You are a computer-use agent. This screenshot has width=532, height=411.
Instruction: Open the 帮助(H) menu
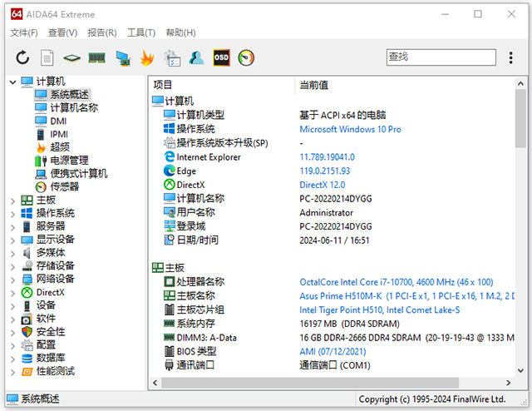pos(180,32)
